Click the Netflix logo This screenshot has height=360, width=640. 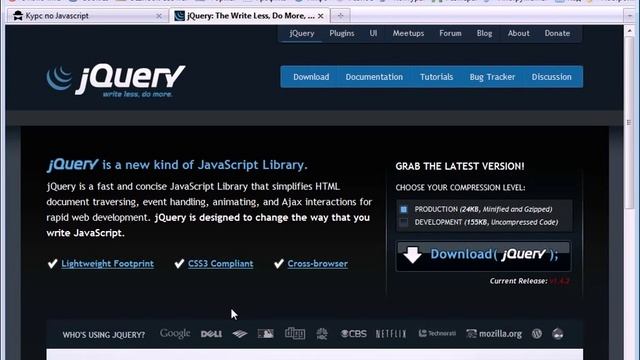tap(391, 334)
